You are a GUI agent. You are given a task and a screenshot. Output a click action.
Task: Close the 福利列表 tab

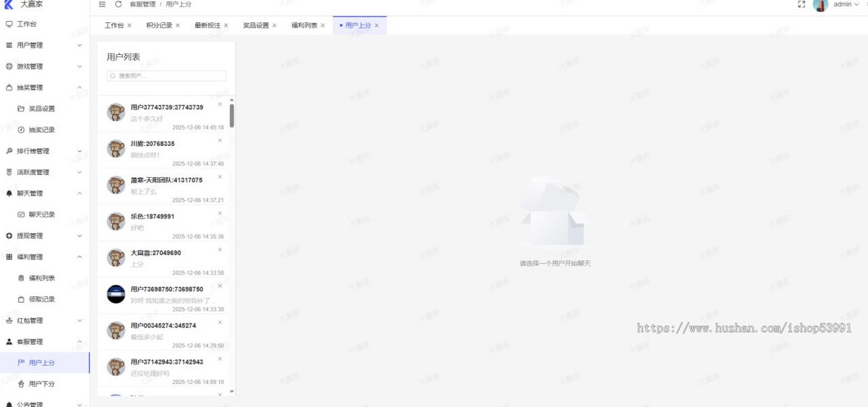tap(323, 25)
